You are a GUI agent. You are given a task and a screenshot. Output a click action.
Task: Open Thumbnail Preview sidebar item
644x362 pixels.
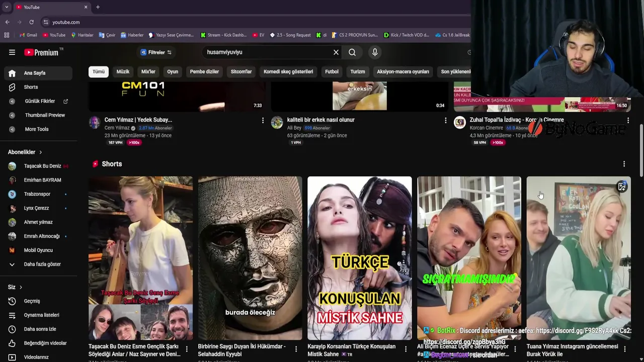pyautogui.click(x=38, y=115)
